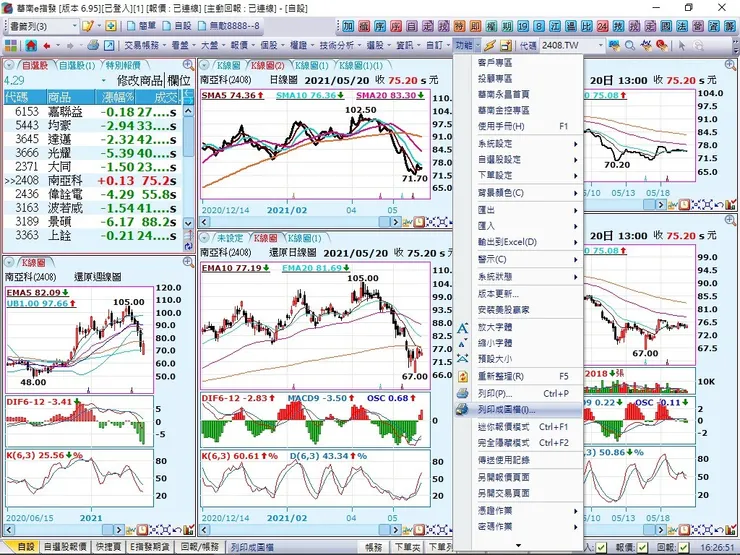This screenshot has width=740, height=555.
Task: Click the 欄位 button
Action: tap(179, 80)
